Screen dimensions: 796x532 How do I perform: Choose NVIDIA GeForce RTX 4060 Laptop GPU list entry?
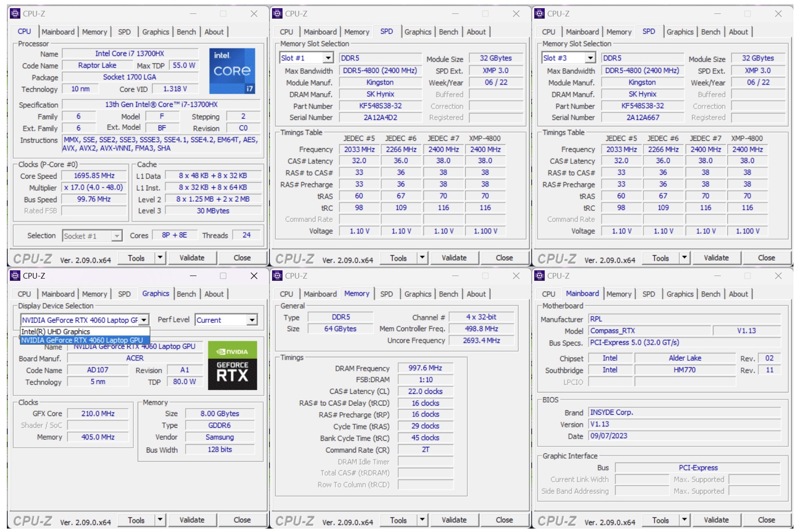[85, 340]
